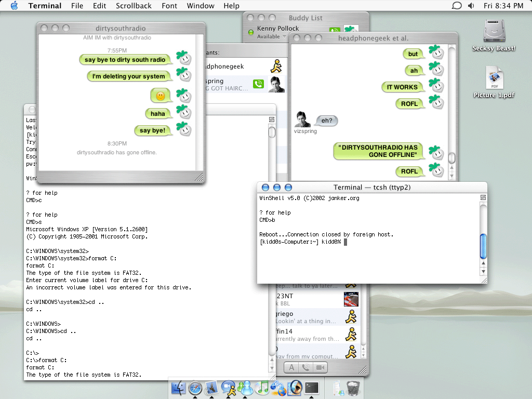Image resolution: width=532 pixels, height=399 pixels.
Task: Open Preview from the Dock
Action: point(295,388)
